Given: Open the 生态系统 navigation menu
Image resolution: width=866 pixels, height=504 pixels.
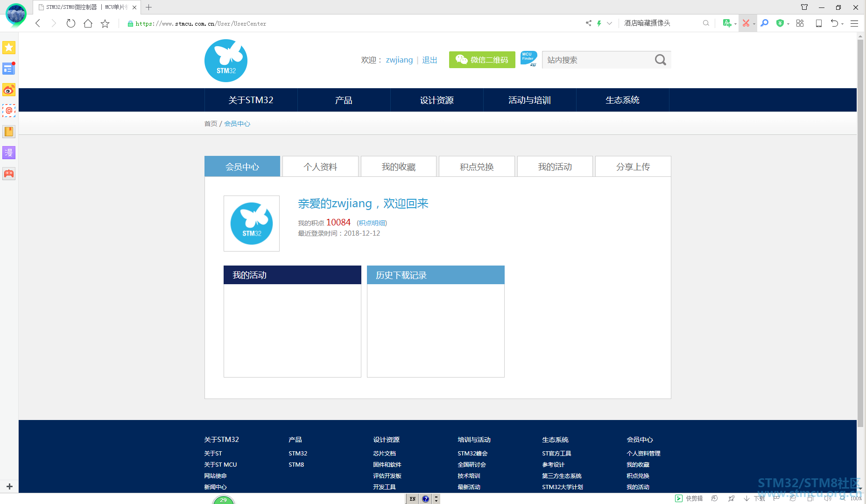Looking at the screenshot, I should coord(622,100).
